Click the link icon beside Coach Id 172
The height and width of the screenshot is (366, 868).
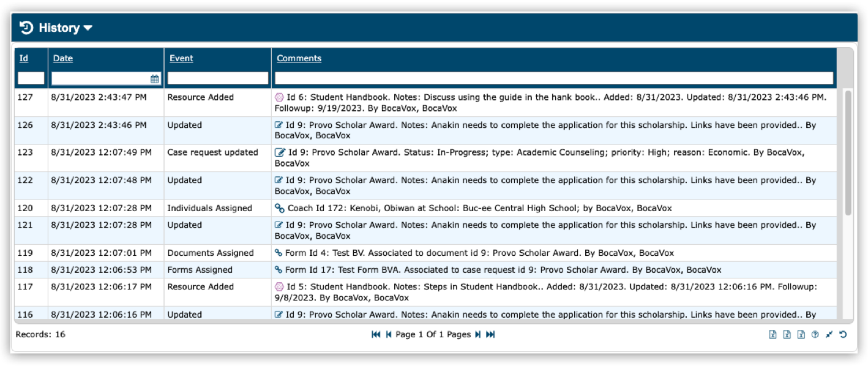[280, 208]
